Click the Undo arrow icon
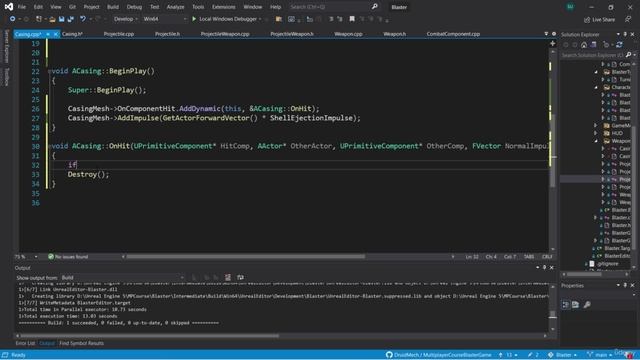This screenshot has height=360, width=640. point(83,19)
